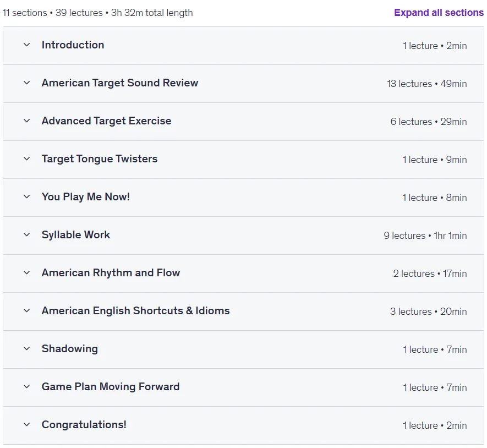Screen dimensions: 487x448
Task: Click the 13 lectures • 49min label
Action: click(427, 84)
